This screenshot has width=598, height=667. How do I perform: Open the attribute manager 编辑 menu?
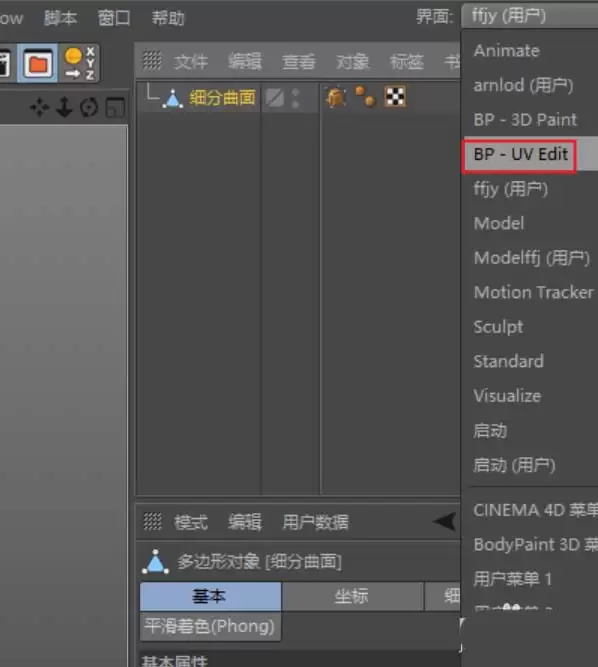pyautogui.click(x=245, y=522)
